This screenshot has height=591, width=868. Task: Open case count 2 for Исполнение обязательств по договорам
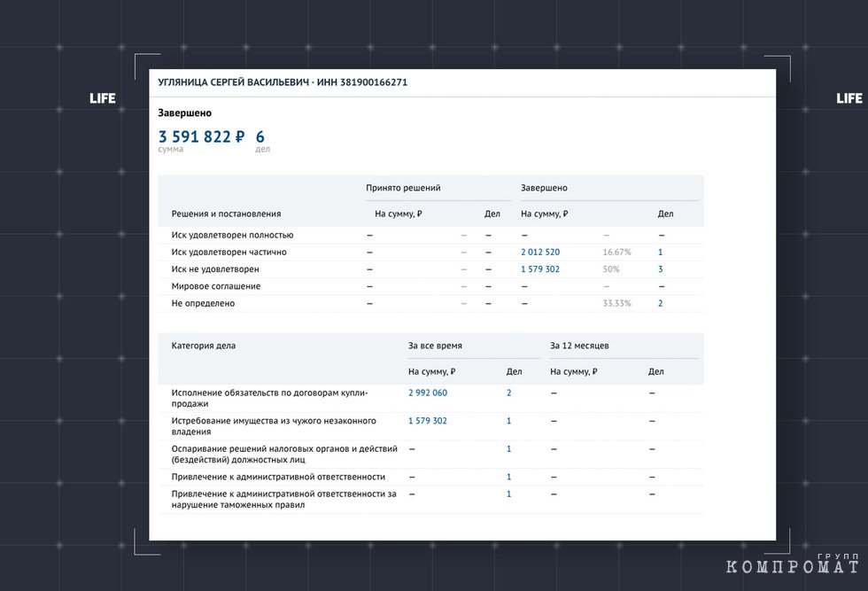[509, 393]
